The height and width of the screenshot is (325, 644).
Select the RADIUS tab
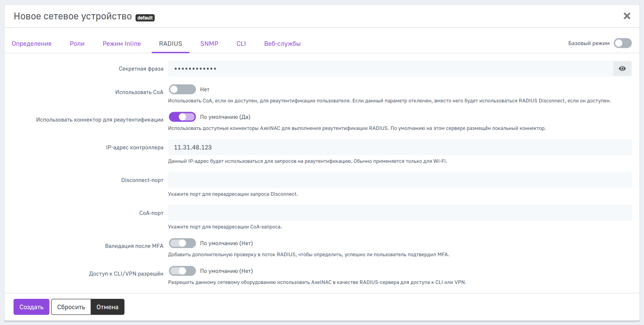tap(170, 43)
